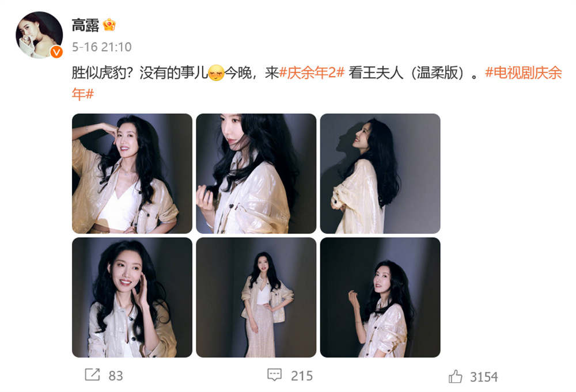Viewport: 576px width, 392px height.
Task: Click the comment count 215
Action: (x=302, y=376)
